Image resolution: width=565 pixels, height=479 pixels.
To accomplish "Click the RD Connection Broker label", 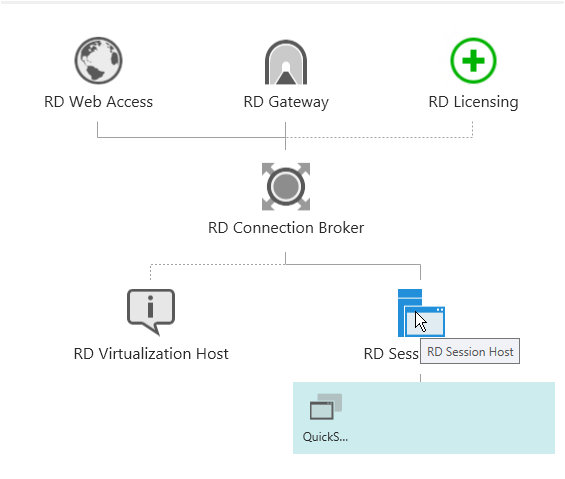I will [x=286, y=228].
